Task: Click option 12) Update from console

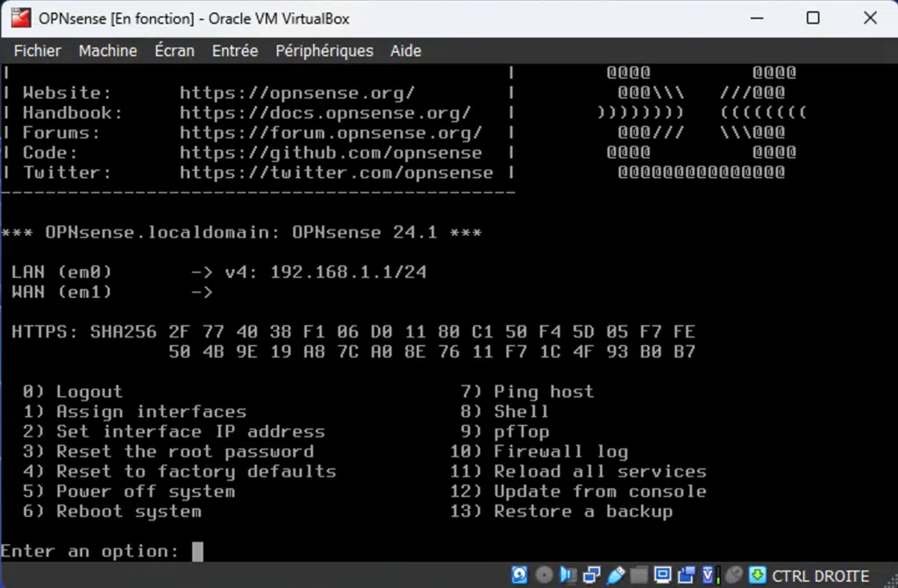Action: [x=579, y=492]
